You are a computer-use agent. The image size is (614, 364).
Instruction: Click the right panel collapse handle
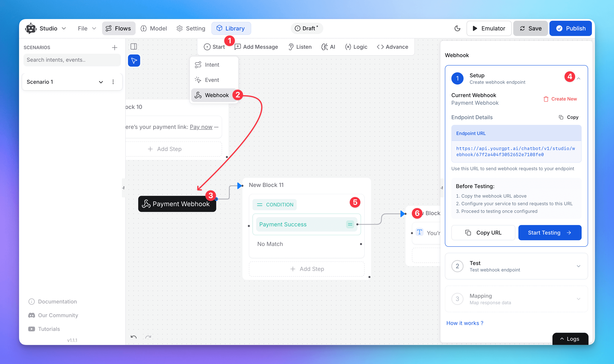click(442, 188)
